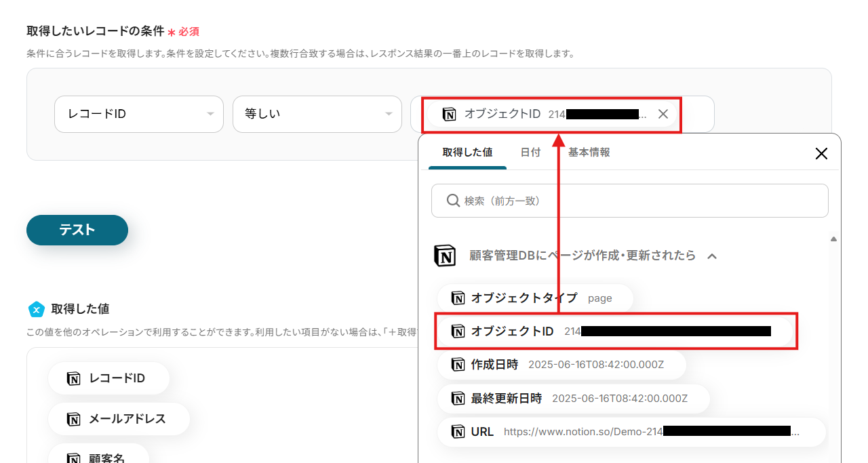
Task: Click Notion icon on メールアドレス chip
Action: [74, 419]
